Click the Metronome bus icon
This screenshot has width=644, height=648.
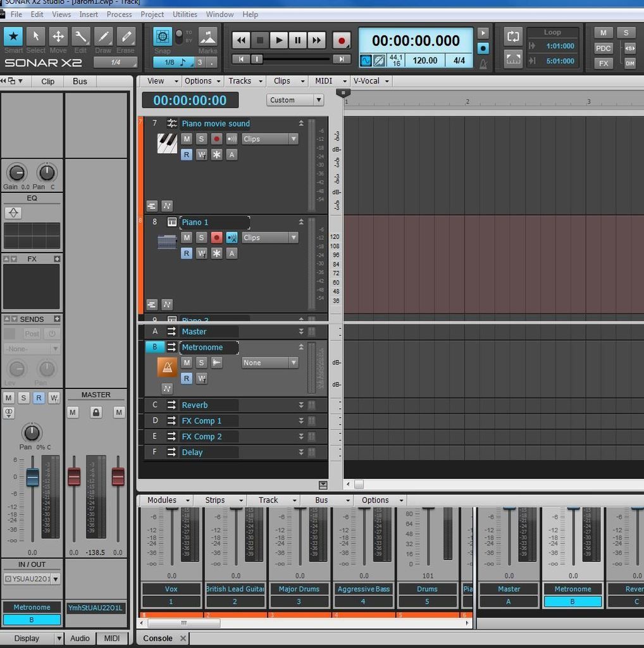[167, 367]
